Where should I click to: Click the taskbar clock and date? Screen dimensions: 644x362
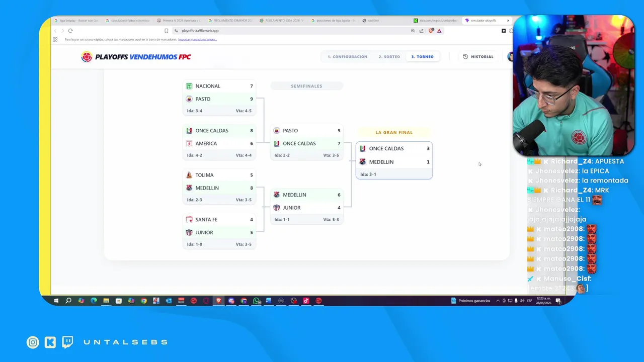(x=544, y=301)
